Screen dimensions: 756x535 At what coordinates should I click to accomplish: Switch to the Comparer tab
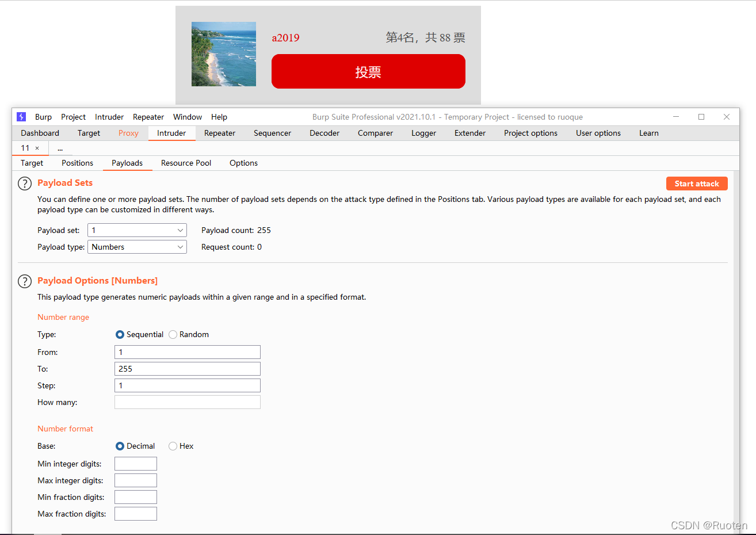pyautogui.click(x=375, y=133)
